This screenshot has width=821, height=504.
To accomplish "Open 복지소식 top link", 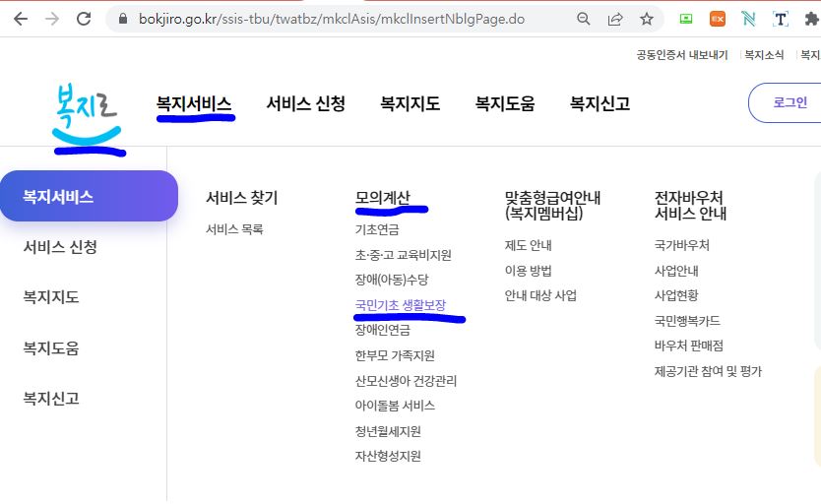I will tap(764, 55).
